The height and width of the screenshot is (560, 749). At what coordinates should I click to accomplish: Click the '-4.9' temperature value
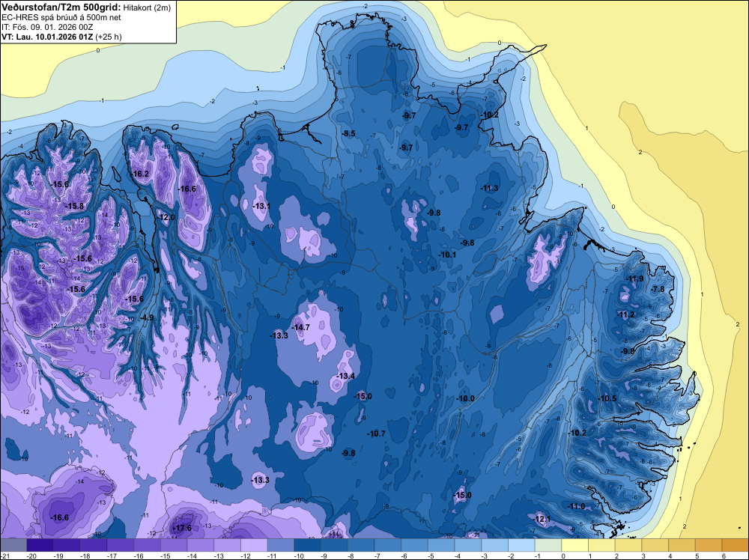pyautogui.click(x=146, y=317)
